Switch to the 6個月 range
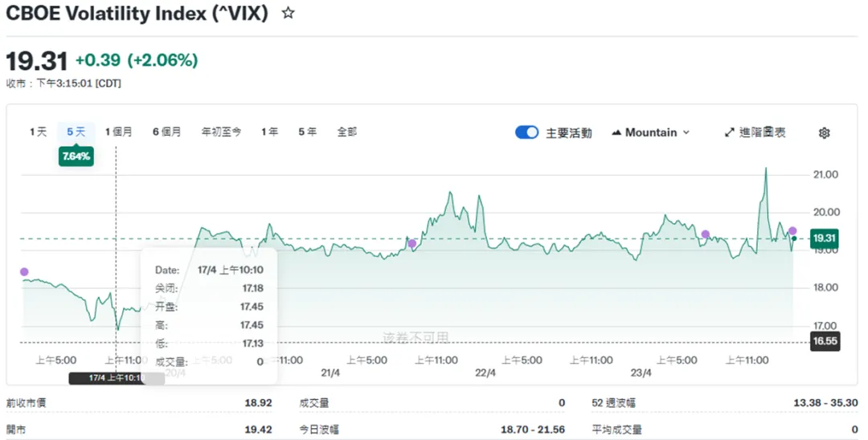Screen dimensions: 868x440 point(167,132)
